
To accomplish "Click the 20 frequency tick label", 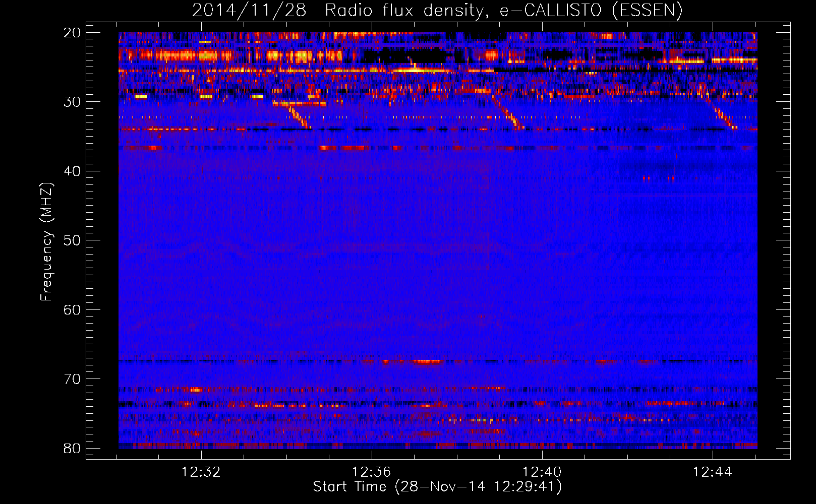I will tap(72, 33).
